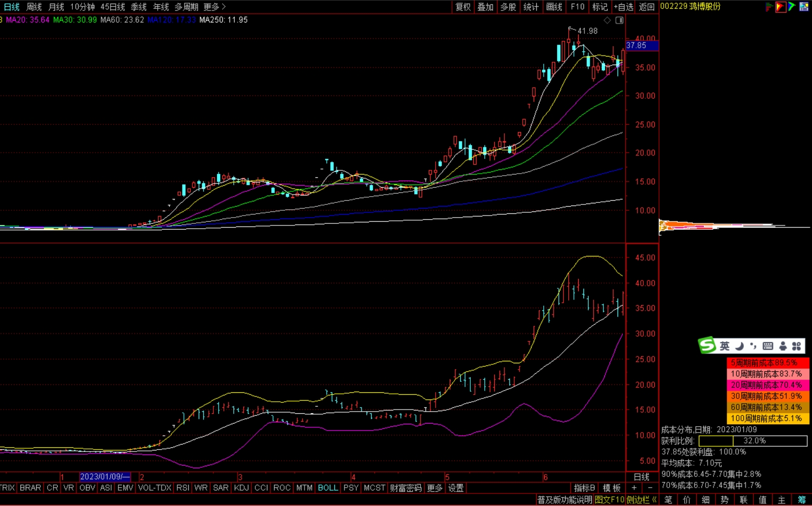Toggle the split-panel icon above the price axis
This screenshot has width=812, height=506.
pyautogui.click(x=619, y=20)
